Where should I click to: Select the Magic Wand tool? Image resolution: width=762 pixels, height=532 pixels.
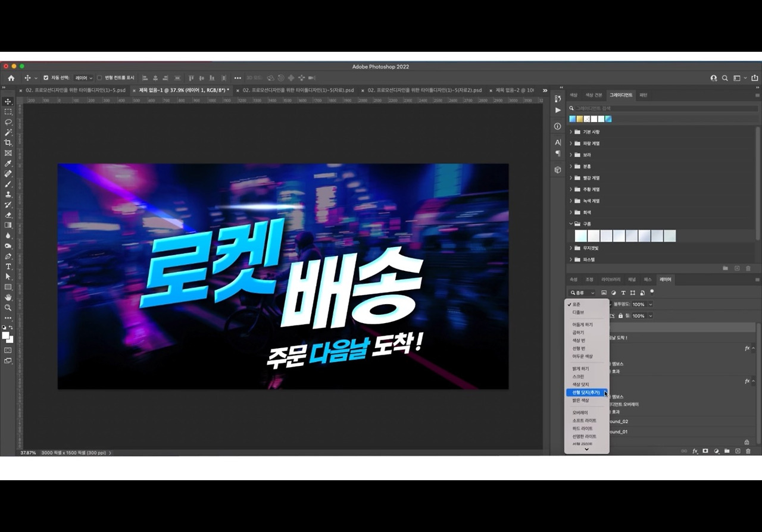tap(8, 132)
